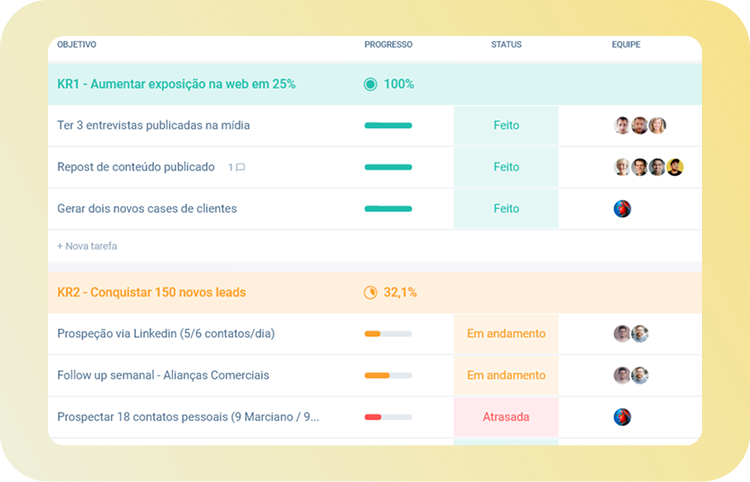Collapse KR2 - Conquistar 150 novos leads header
750x482 pixels.
click(151, 293)
